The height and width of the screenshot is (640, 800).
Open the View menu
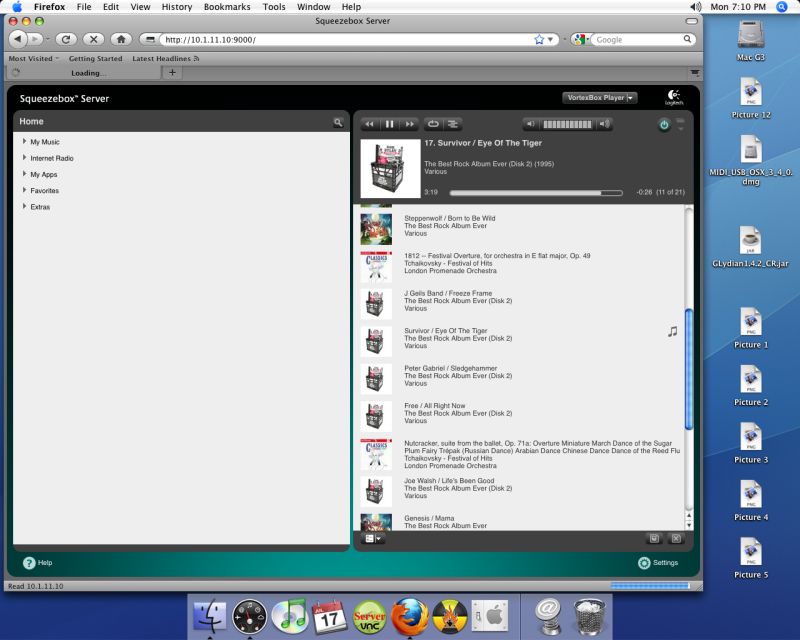[x=140, y=7]
